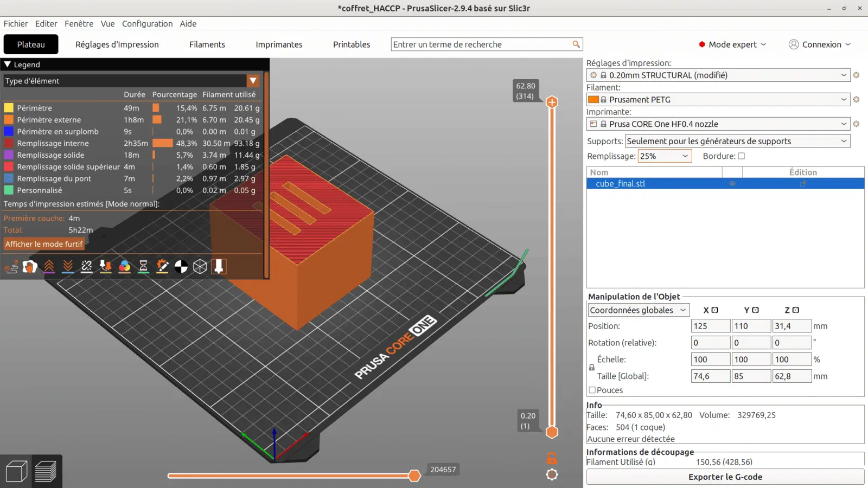Viewport: 868px width, 488px height.
Task: Open Mode expert dropdown
Action: coord(732,44)
